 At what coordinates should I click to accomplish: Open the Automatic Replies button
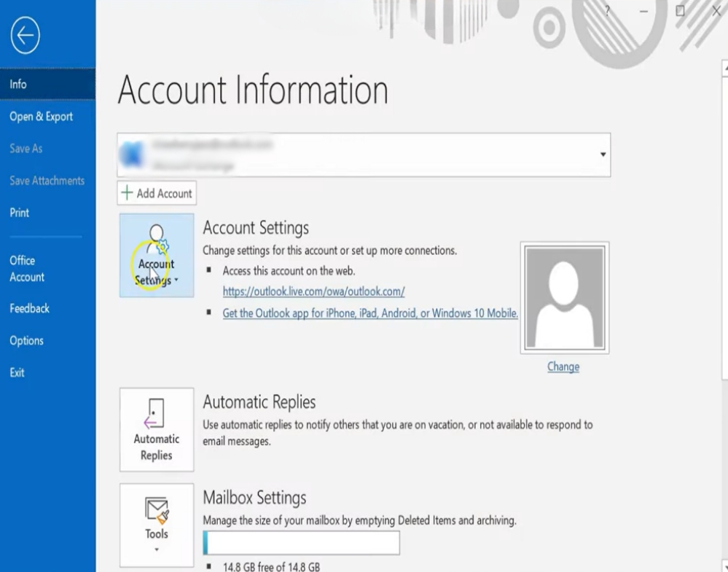157,429
